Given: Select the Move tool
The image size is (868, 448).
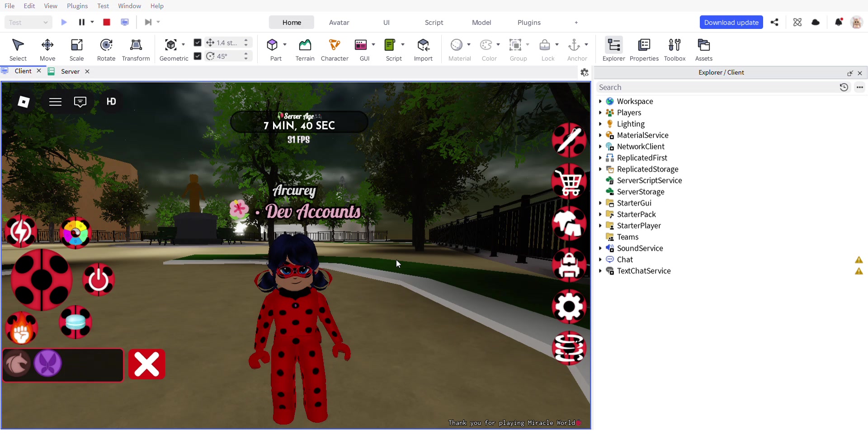Looking at the screenshot, I should (x=47, y=50).
